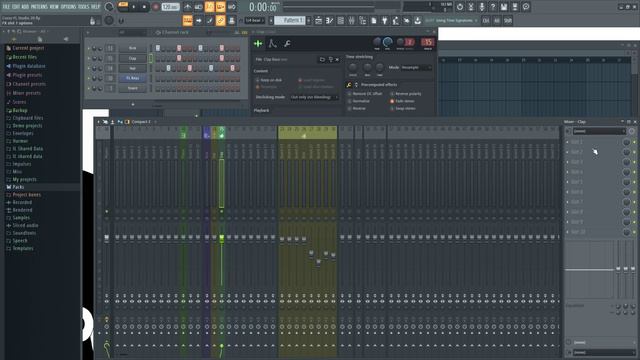Click the play button in transport
The image size is (640, 360).
133,7
